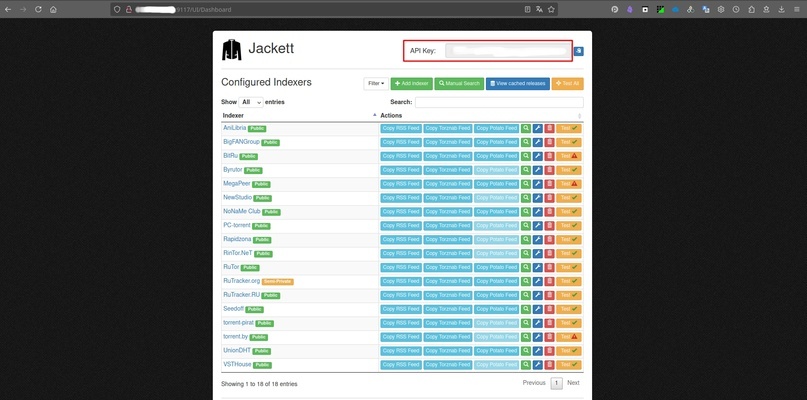Copy Torznab Feed for RuTracker.org
Screen dimensions: 807x400
pyautogui.click(x=448, y=281)
